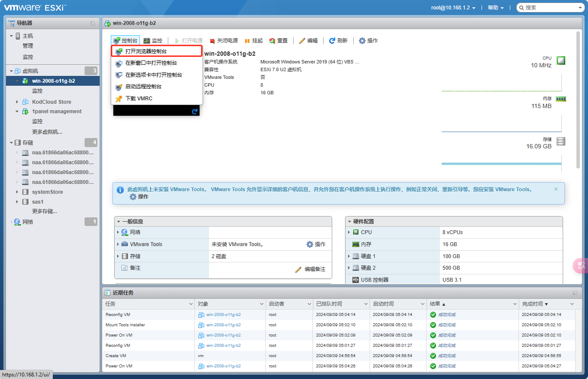Click 操作 gear in VMware Tools row
The width and height of the screenshot is (588, 379).
[x=316, y=244]
